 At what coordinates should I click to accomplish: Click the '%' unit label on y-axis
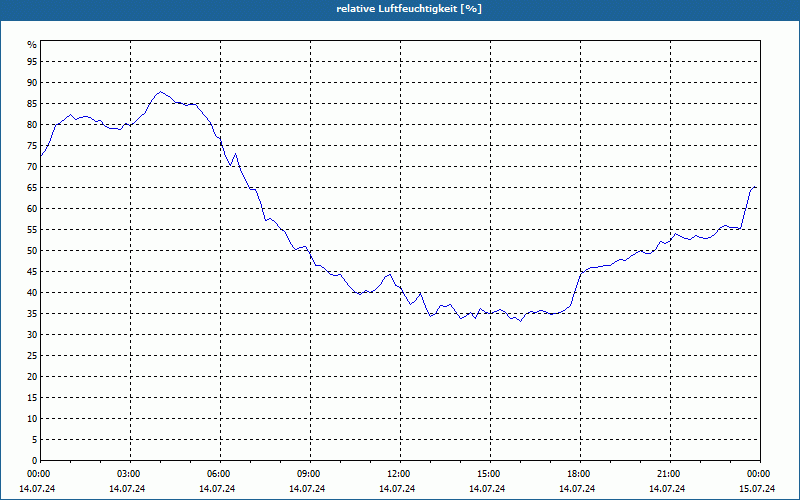(x=32, y=45)
